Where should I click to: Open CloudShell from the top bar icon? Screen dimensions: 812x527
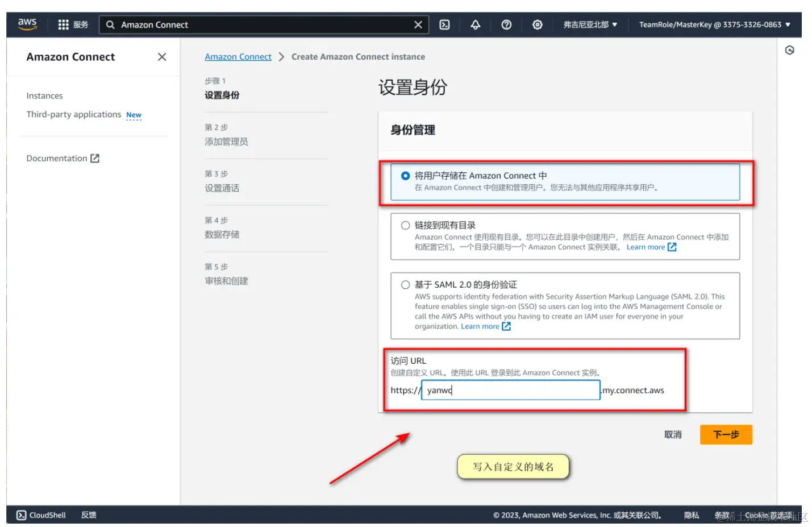tap(444, 24)
